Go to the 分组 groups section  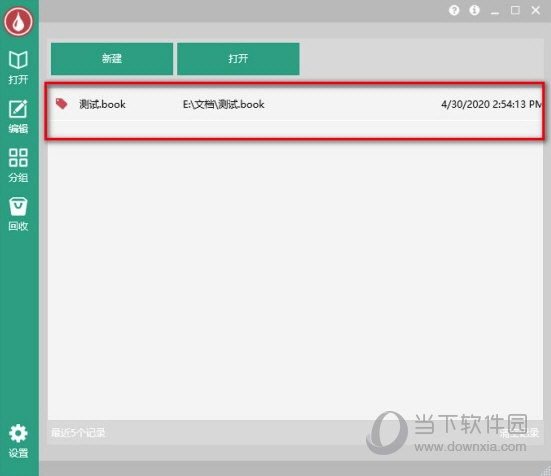click(x=18, y=165)
